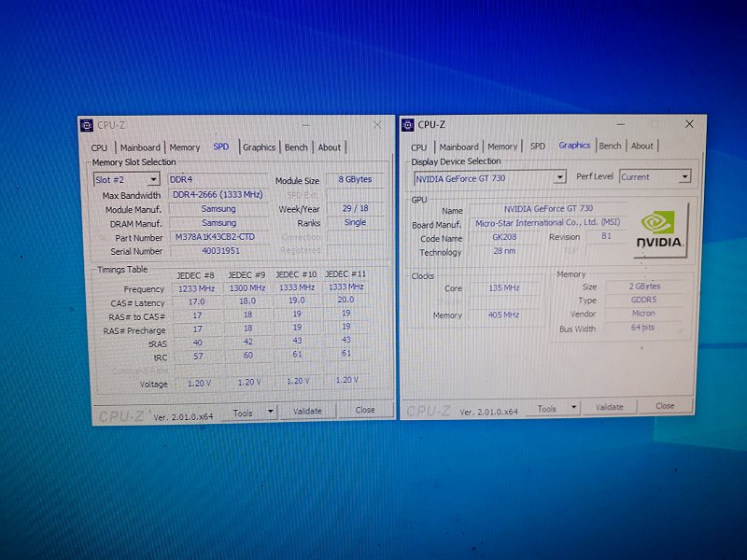The width and height of the screenshot is (747, 560).
Task: Click the CPU-Z app icon in right window title bar
Action: coord(408,125)
